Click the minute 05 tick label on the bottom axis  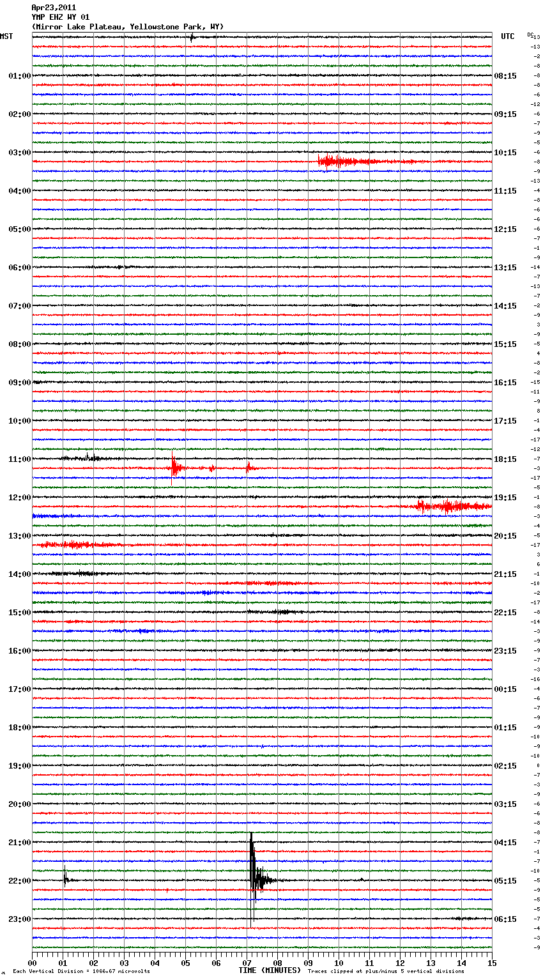186,962
